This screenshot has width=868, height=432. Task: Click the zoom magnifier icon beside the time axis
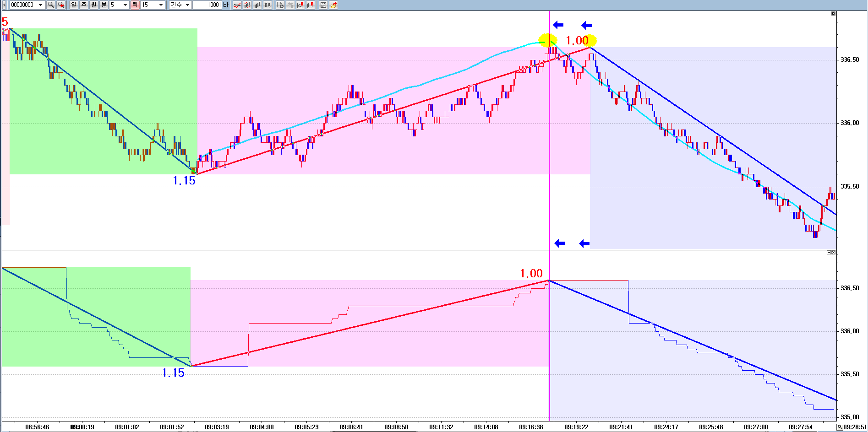tap(840, 427)
